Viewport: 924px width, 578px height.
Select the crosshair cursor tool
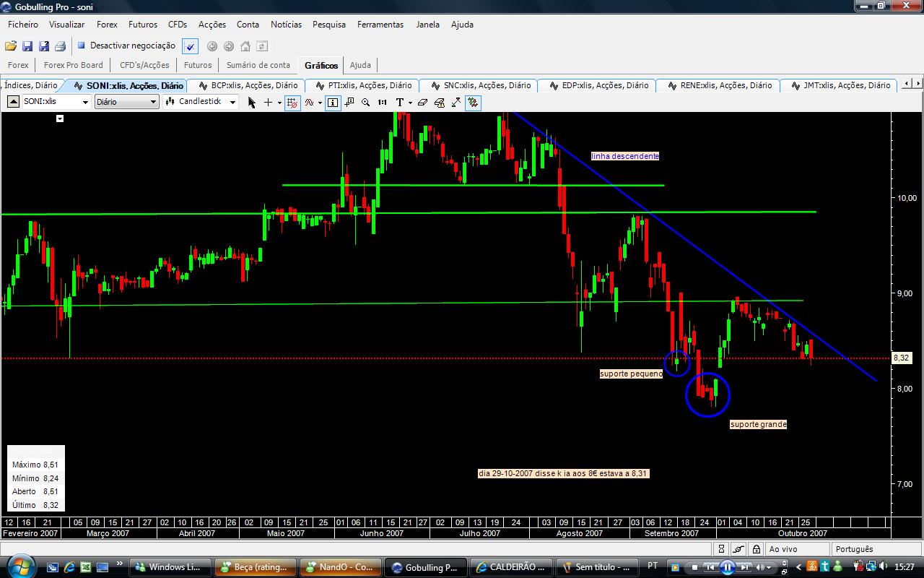pyautogui.click(x=268, y=102)
